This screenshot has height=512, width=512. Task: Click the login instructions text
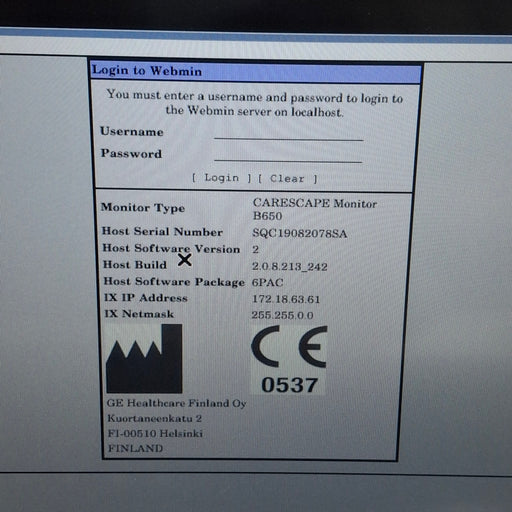[255, 104]
